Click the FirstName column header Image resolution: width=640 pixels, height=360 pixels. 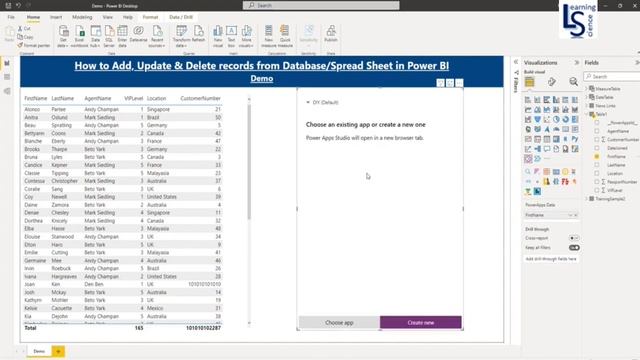tap(36, 98)
